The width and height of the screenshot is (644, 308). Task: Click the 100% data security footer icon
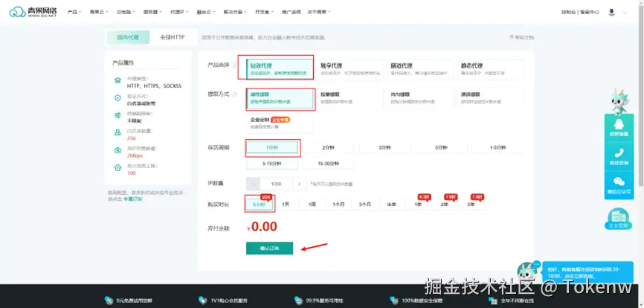394,301
